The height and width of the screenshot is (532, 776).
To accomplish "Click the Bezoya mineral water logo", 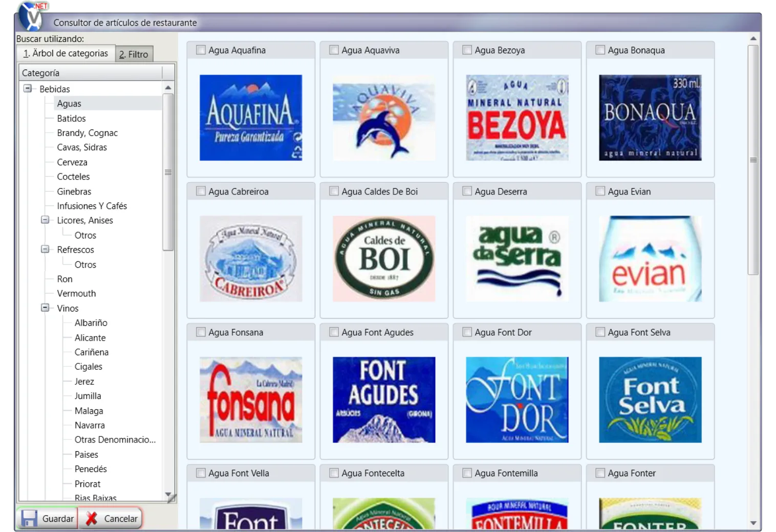I will tap(516, 118).
